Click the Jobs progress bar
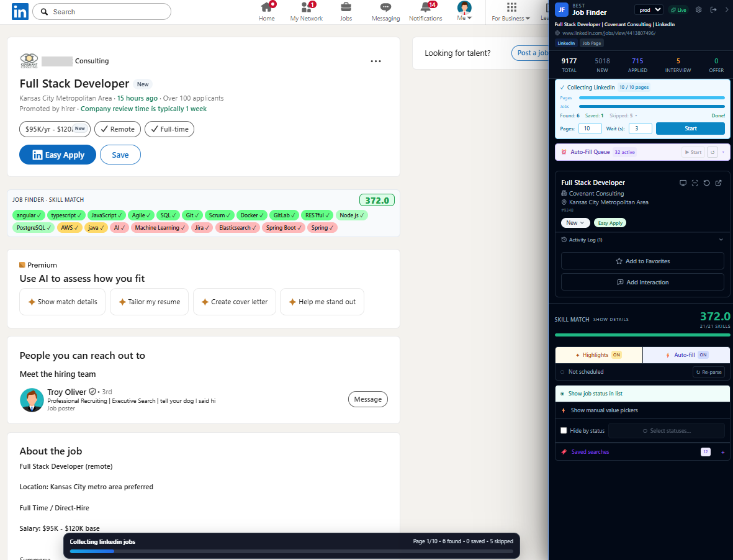 click(x=652, y=107)
